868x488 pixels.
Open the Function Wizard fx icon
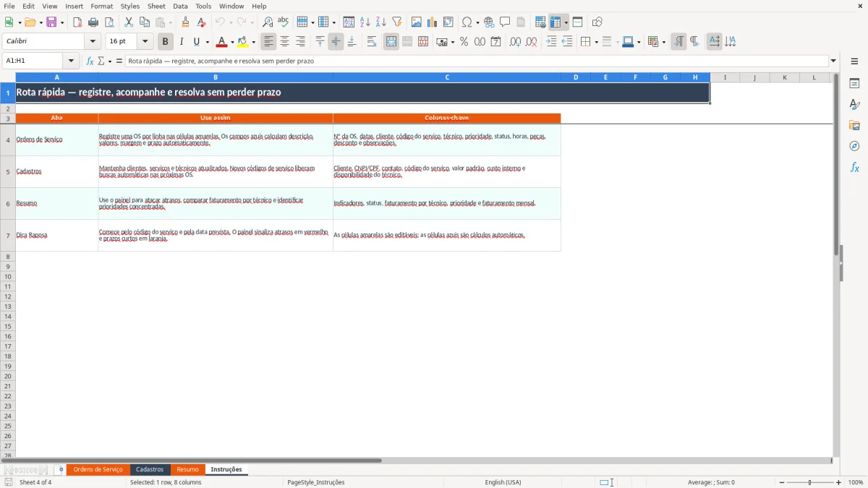click(90, 61)
